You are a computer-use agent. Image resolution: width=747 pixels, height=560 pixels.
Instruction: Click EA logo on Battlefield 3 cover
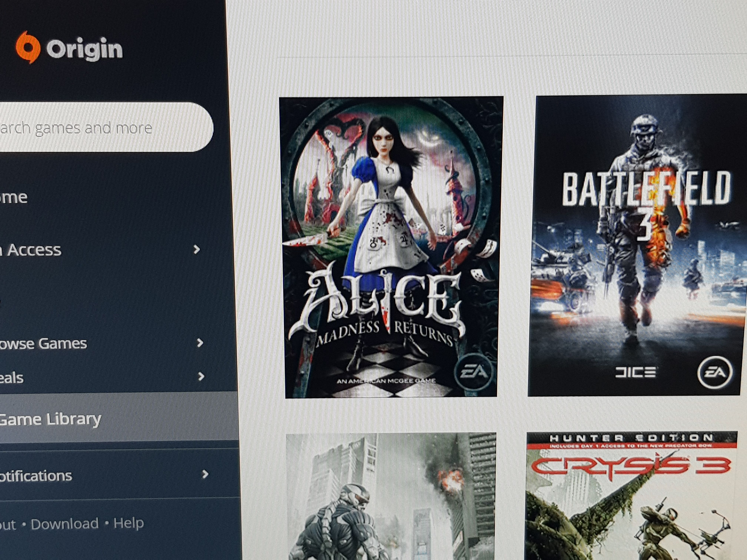[x=715, y=372]
